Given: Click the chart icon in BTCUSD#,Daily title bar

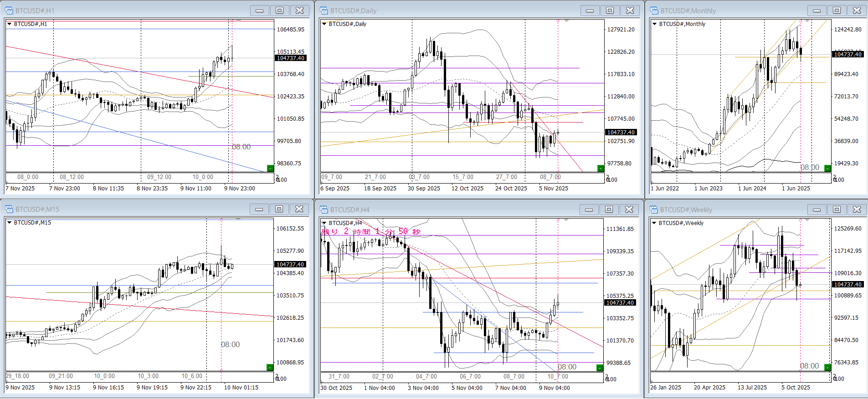Looking at the screenshot, I should pyautogui.click(x=324, y=10).
